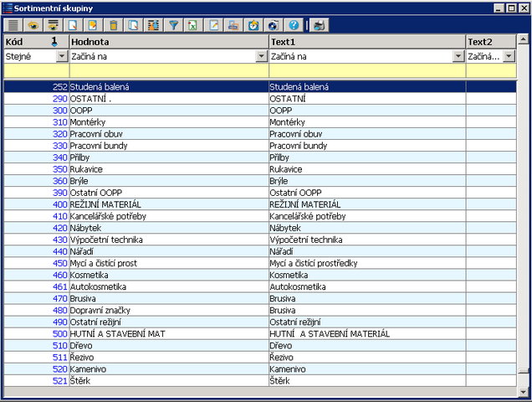Screen dimensions: 532x402
Task: Expand the Hodnota filter condition dropdown
Action: point(261,56)
